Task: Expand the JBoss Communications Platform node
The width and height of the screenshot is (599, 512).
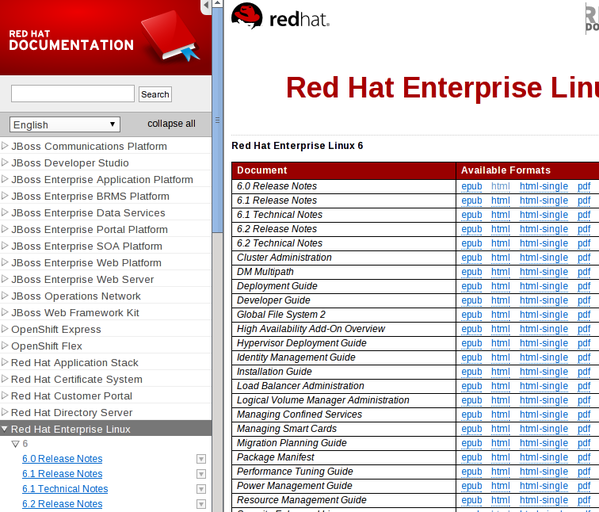Action: click(x=5, y=146)
